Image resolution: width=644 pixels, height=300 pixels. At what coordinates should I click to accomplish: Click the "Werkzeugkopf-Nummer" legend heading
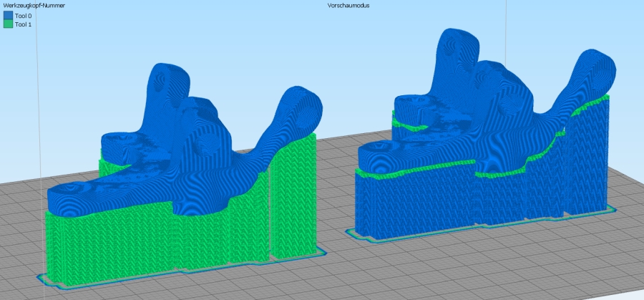(x=34, y=6)
